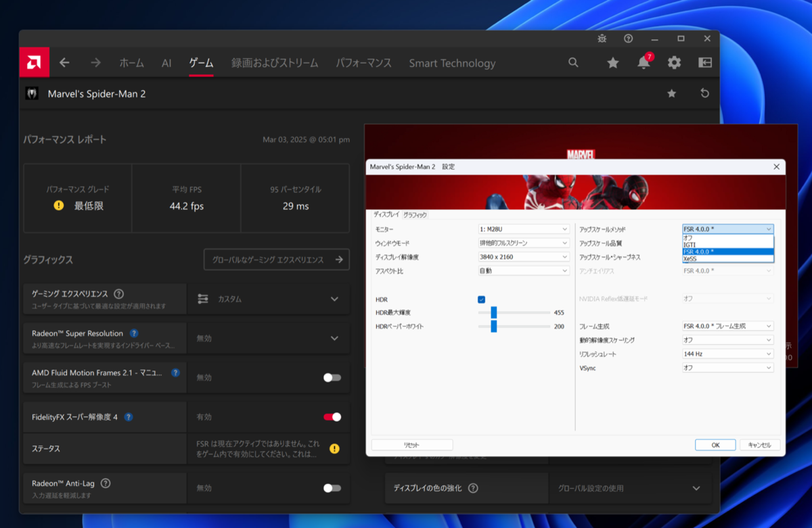This screenshot has width=812, height=528.
Task: Switch to the AI tab
Action: [x=166, y=63]
